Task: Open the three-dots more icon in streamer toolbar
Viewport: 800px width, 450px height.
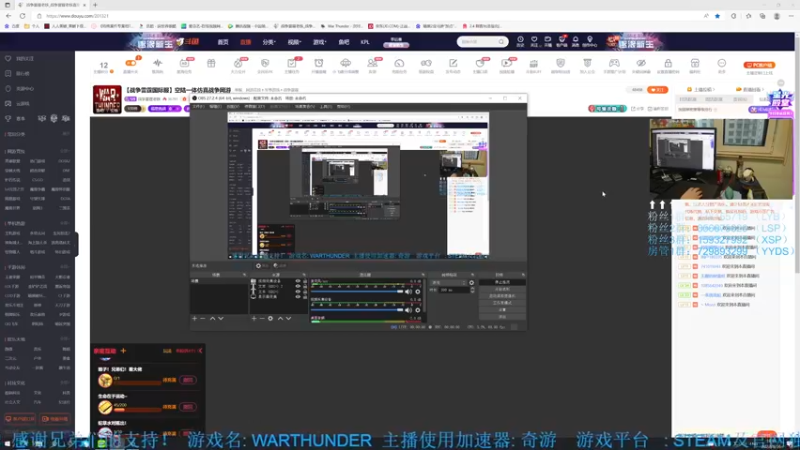Action: pos(721,63)
